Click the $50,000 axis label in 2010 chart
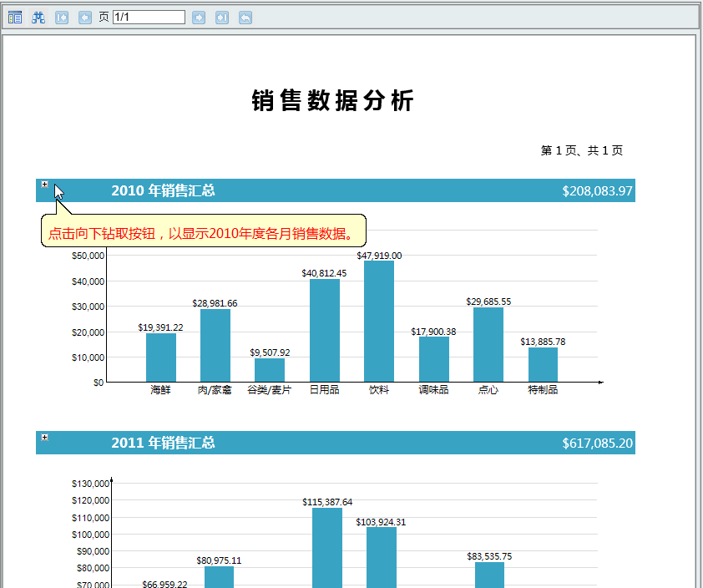 pyautogui.click(x=88, y=256)
